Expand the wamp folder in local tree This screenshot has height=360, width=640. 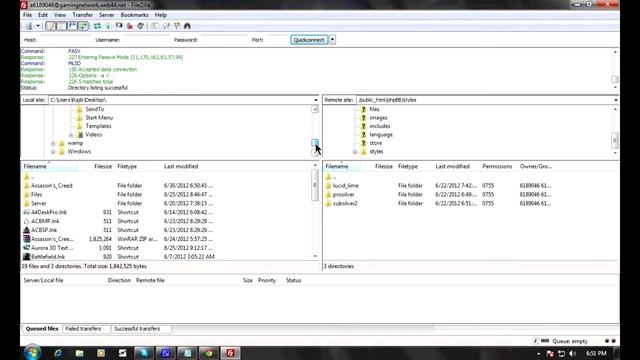tap(53, 143)
